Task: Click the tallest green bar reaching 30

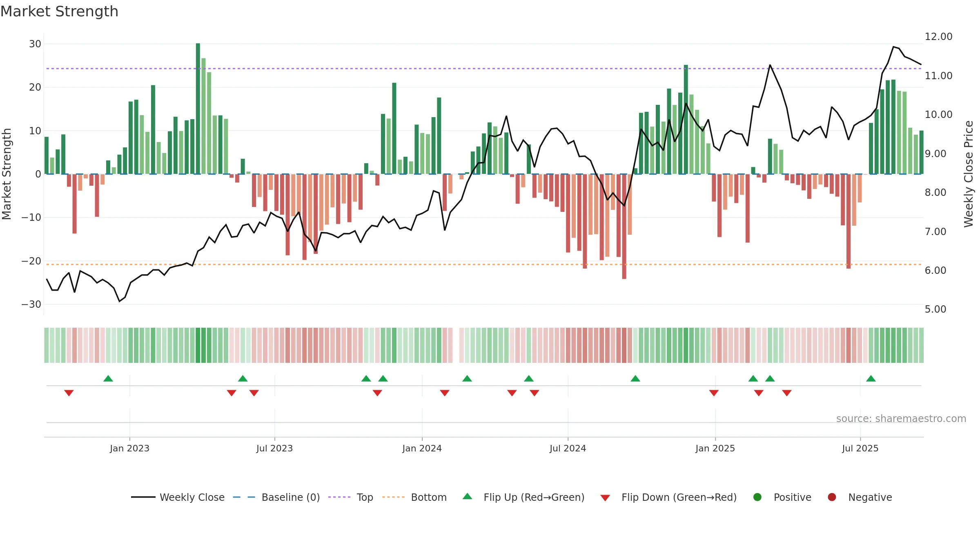Action: point(198,109)
